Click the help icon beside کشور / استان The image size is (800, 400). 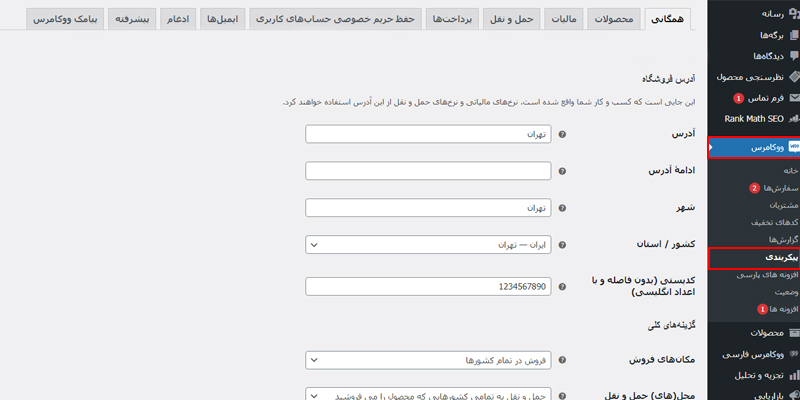click(561, 244)
